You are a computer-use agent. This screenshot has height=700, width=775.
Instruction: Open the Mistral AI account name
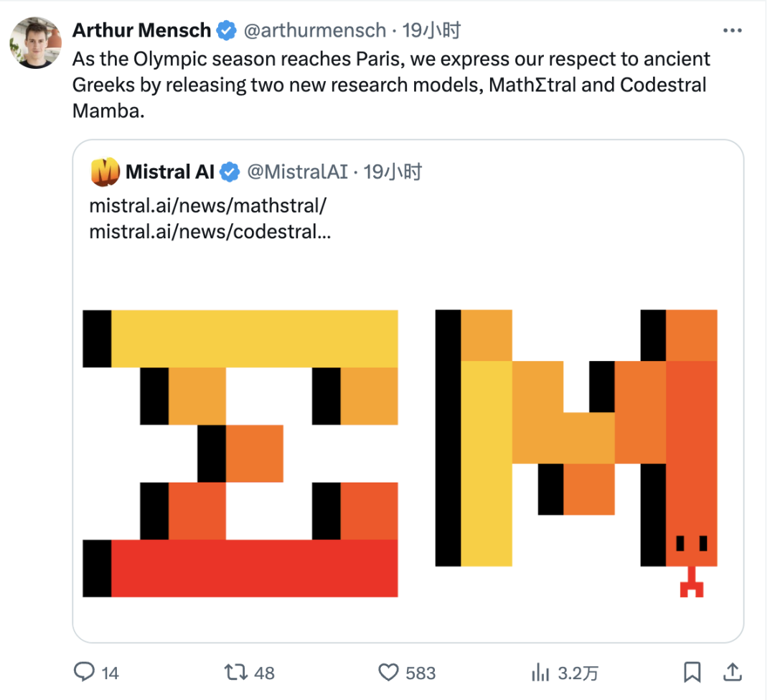[x=169, y=172]
